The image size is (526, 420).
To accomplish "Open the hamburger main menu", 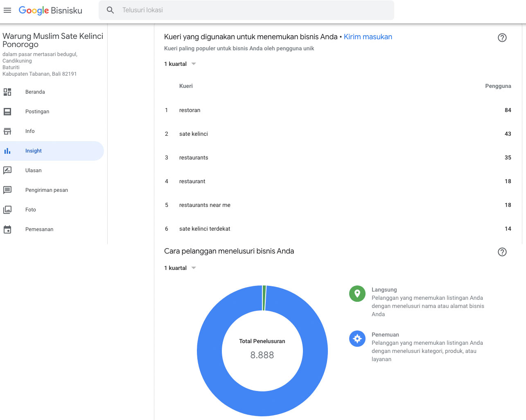I will (7, 10).
